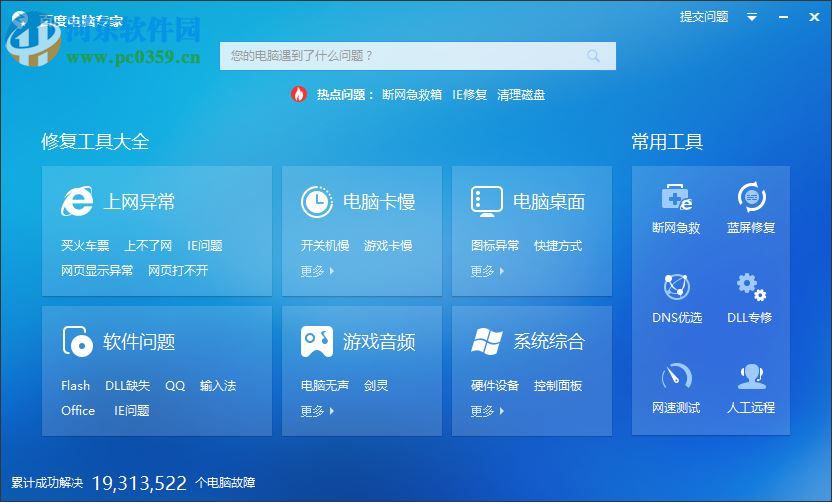
Task: Select the 输入法 link
Action: coord(218,385)
